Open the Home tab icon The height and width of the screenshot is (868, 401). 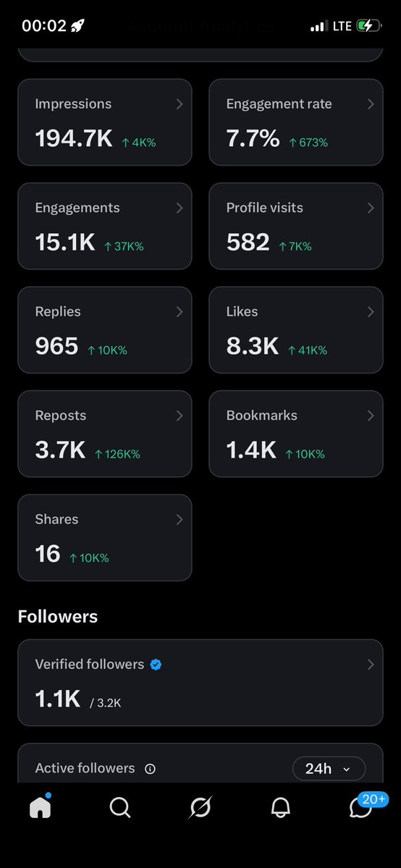(x=40, y=808)
